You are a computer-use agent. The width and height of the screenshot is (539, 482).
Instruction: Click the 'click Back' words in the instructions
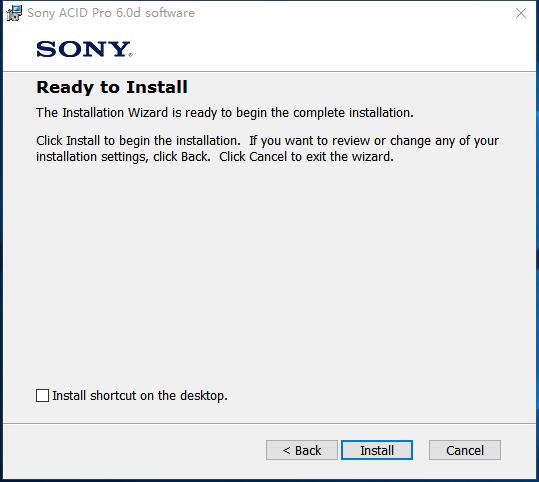point(182,157)
